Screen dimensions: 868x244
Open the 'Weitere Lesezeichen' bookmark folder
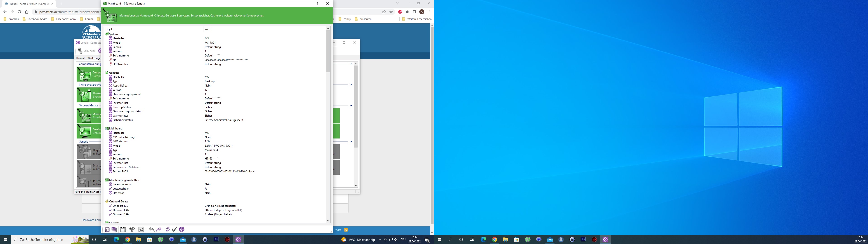pos(417,19)
